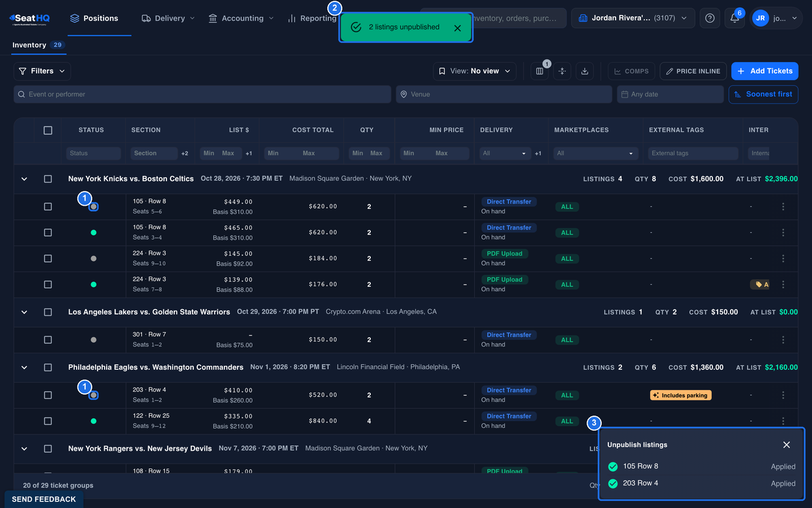Collapse the Knicks vs. Boston Celtics group
Image resolution: width=812 pixels, height=508 pixels.
pos(24,179)
